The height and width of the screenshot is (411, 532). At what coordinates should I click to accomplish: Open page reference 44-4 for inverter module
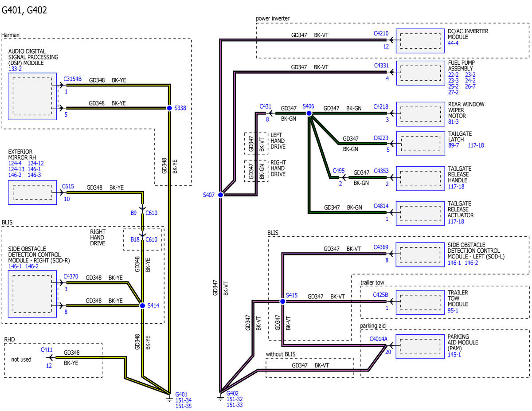pos(454,43)
